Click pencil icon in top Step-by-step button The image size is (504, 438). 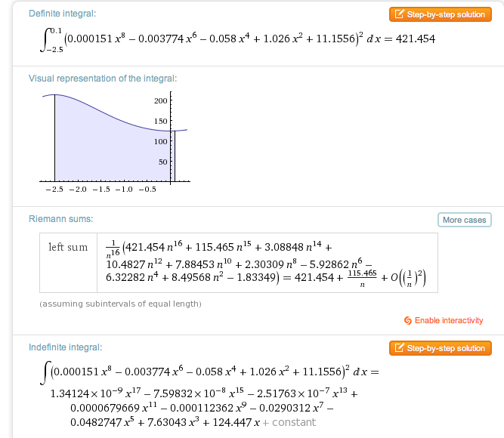point(399,14)
